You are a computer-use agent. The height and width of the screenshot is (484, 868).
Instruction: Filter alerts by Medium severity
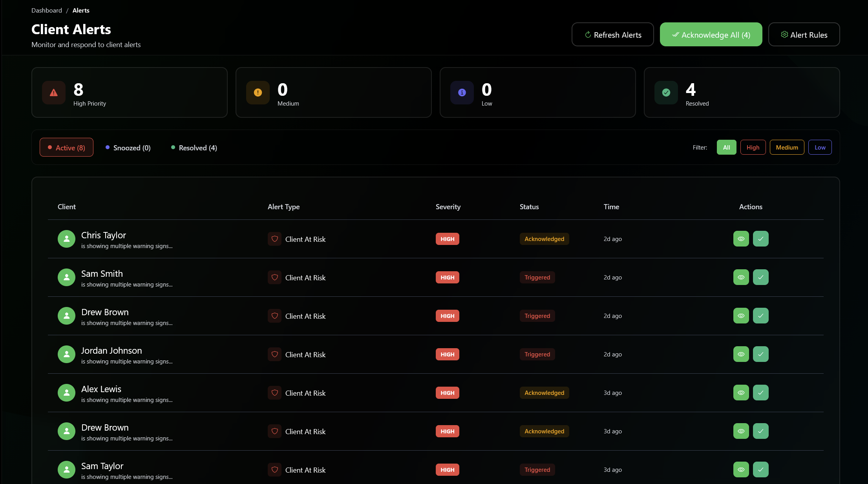(x=787, y=147)
